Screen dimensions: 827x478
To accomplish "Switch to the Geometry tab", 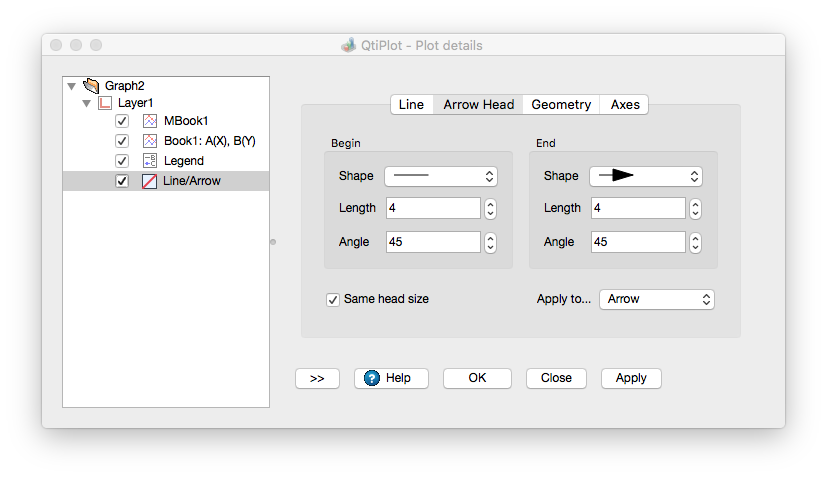I will tap(561, 104).
